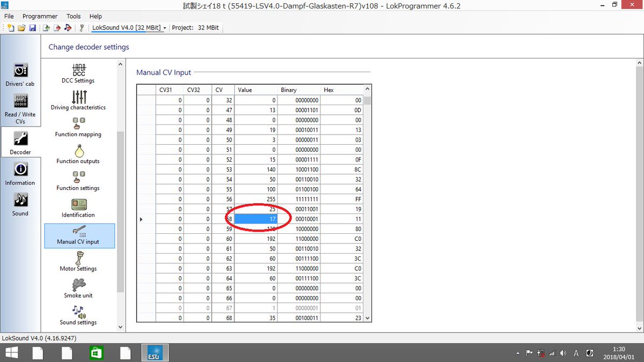Image resolution: width=644 pixels, height=362 pixels.
Task: Open the File menu
Action: click(x=9, y=16)
